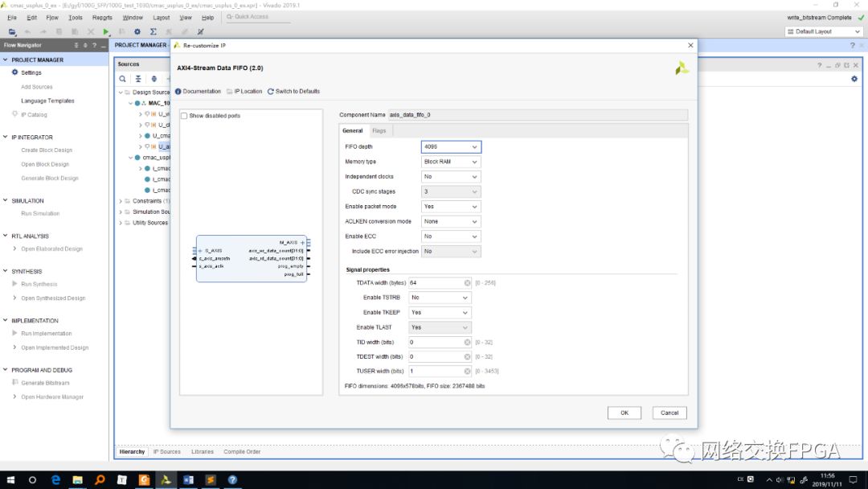
Task: Click Collapse All icon in Sources panel
Action: [138, 79]
